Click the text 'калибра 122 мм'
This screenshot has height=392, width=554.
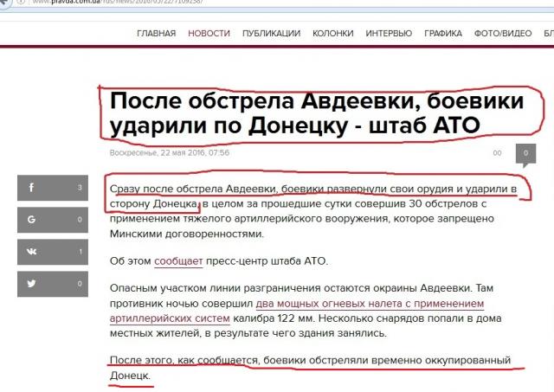point(274,318)
